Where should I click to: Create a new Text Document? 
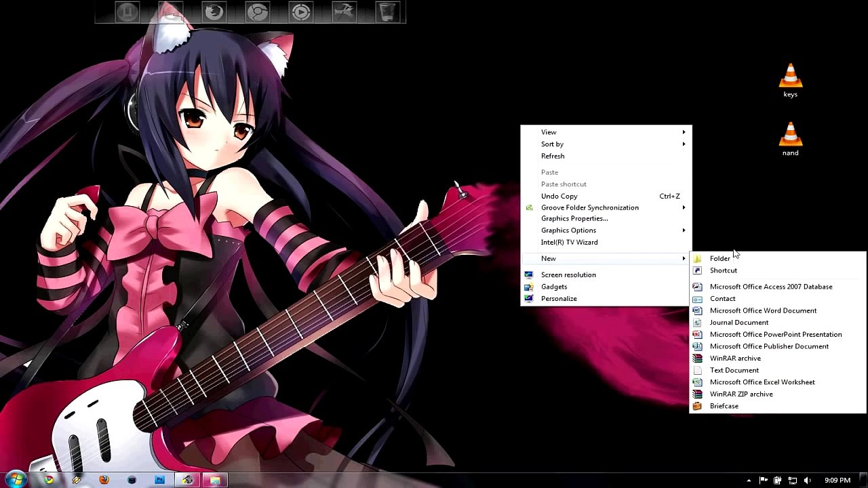[778, 370]
